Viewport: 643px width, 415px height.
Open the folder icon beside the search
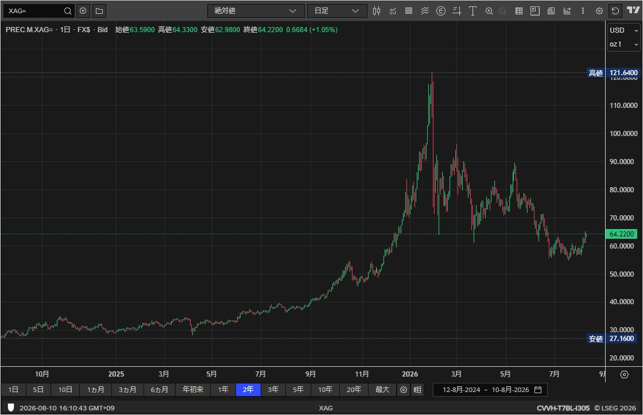tap(99, 11)
